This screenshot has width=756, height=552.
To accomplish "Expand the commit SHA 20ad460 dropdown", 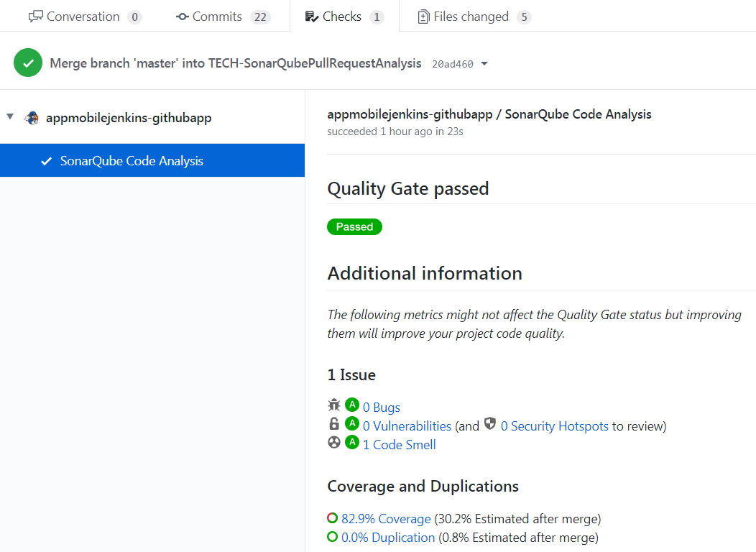I will tap(484, 64).
